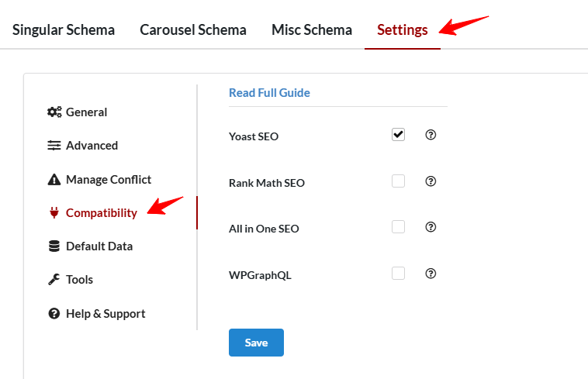Click the Manage Conflict warning icon

[x=54, y=180]
